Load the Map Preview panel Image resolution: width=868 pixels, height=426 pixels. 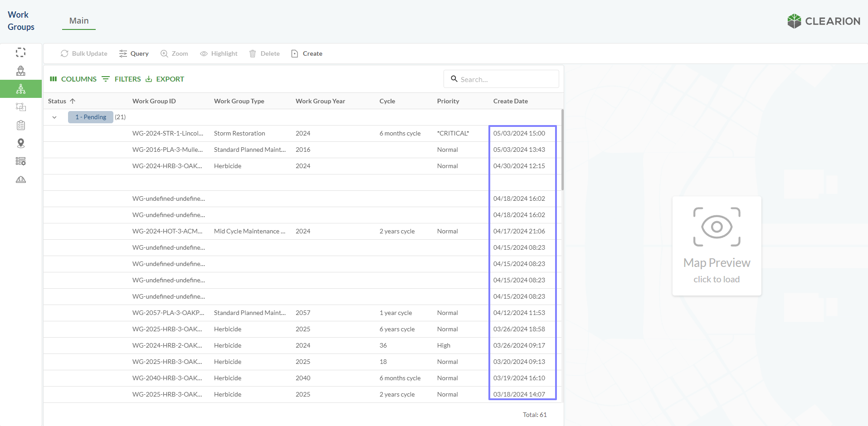(717, 246)
